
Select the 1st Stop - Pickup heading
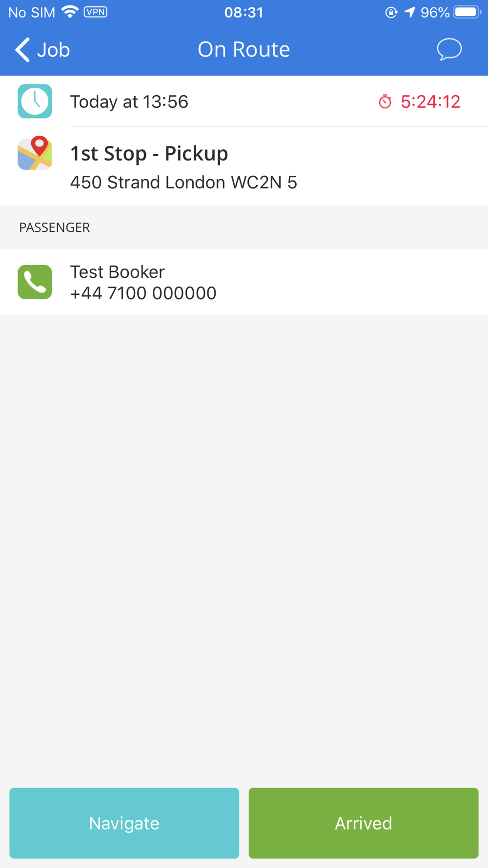pyautogui.click(x=149, y=153)
